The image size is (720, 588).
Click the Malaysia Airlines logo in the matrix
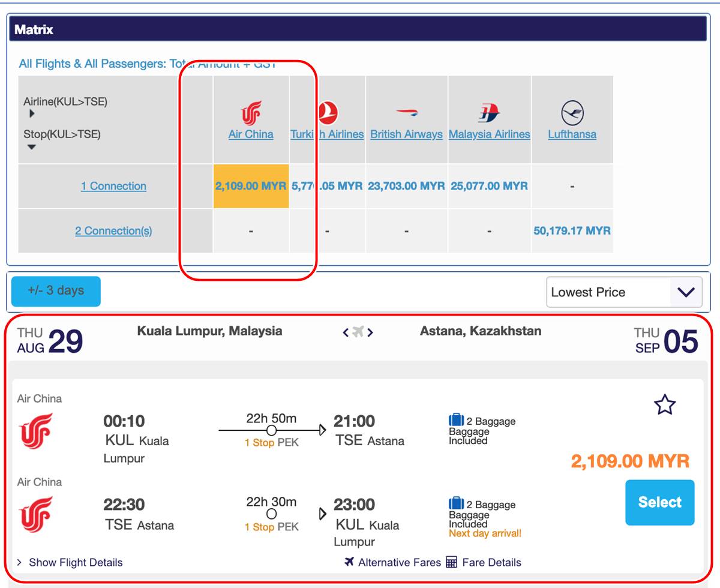[x=489, y=113]
